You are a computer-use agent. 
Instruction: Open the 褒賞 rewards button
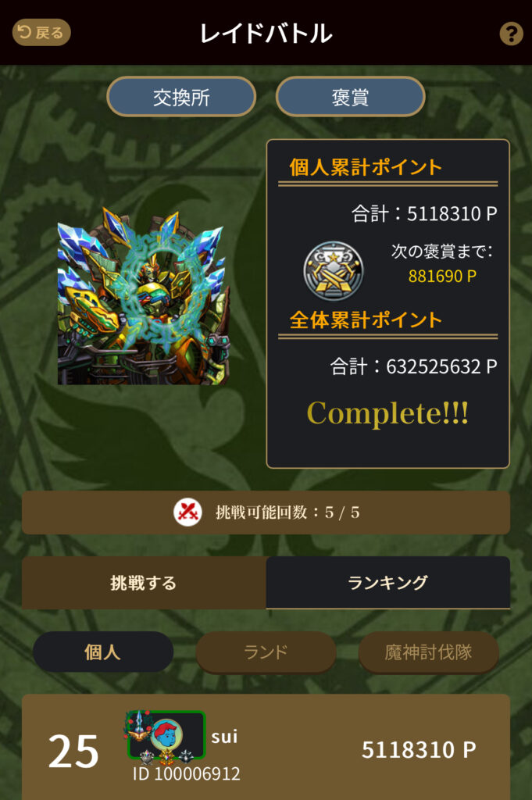351,97
